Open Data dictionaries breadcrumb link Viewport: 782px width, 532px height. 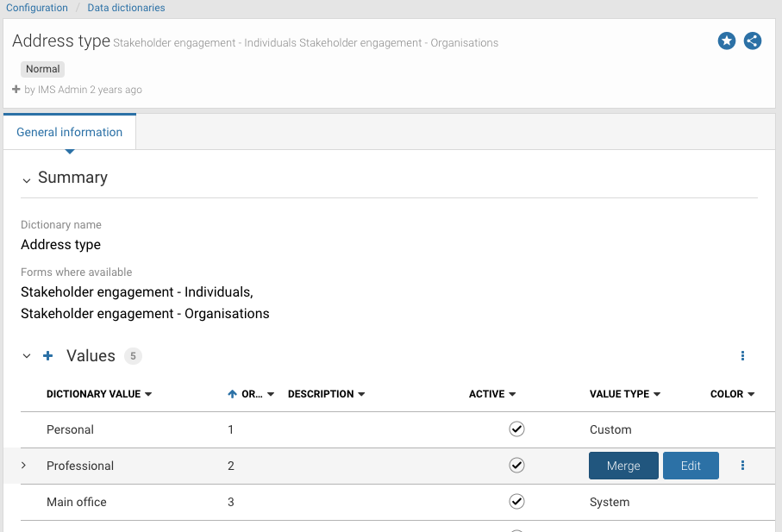pos(126,8)
